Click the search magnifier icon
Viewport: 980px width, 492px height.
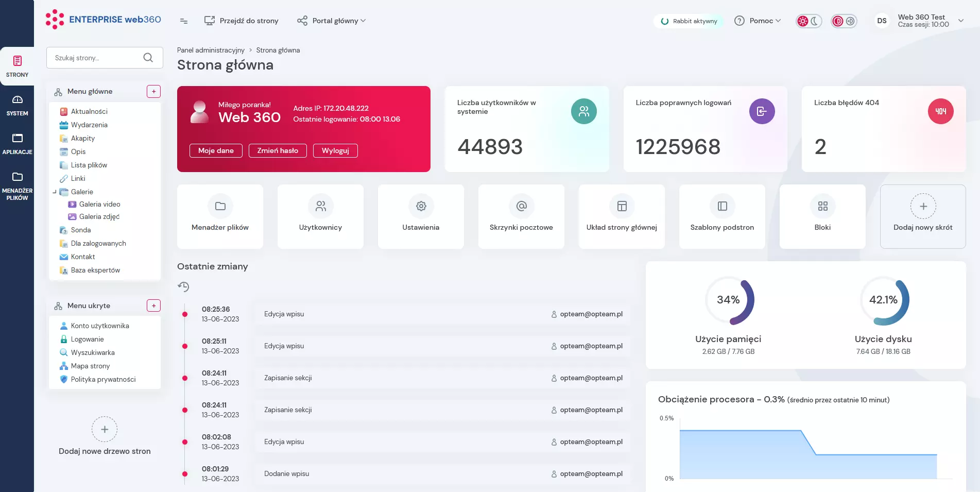148,58
